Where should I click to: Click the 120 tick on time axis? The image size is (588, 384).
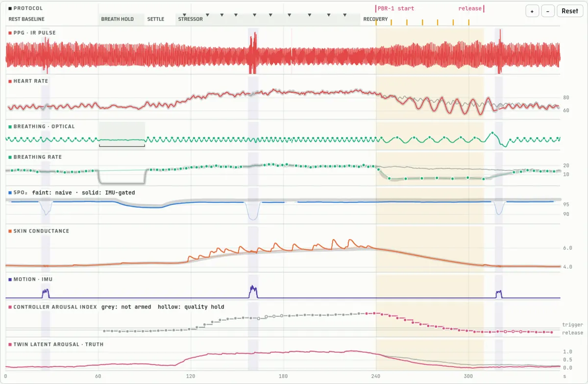[x=191, y=376]
